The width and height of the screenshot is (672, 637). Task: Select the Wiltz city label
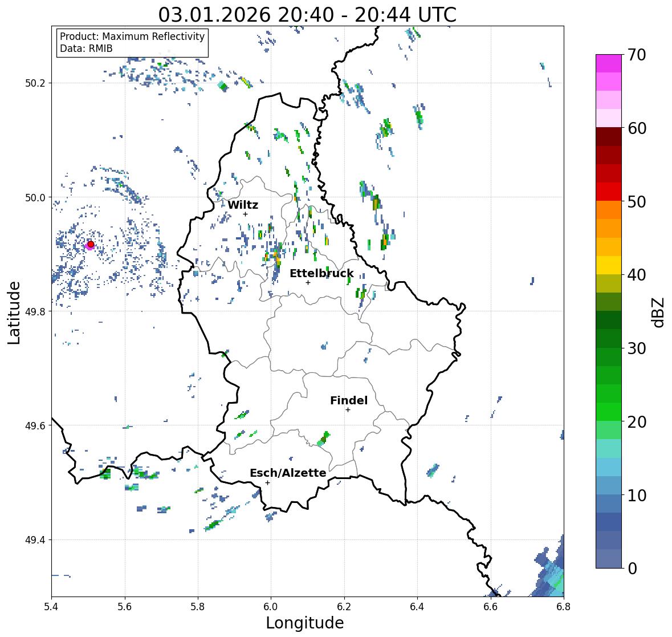(243, 205)
